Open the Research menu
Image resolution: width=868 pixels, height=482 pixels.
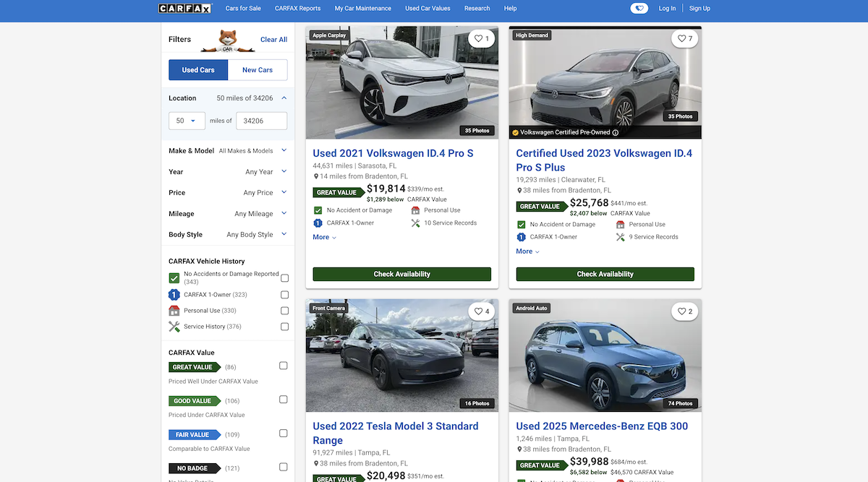click(x=477, y=9)
